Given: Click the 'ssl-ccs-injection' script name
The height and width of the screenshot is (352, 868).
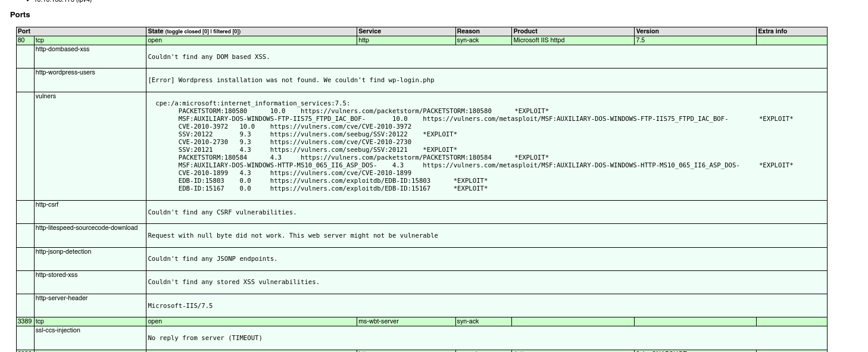Looking at the screenshot, I should (58, 331).
